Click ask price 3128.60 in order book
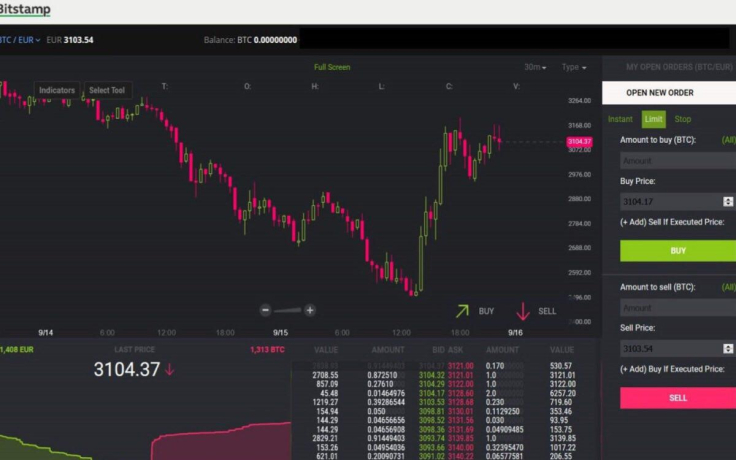The image size is (736, 460). coord(460,393)
